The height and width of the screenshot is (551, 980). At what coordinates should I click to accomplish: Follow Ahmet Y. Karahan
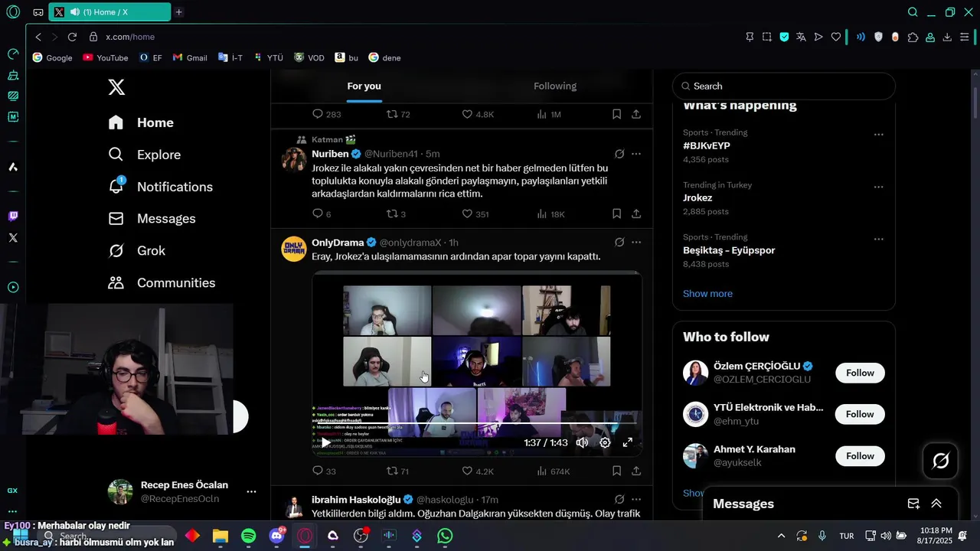click(860, 456)
